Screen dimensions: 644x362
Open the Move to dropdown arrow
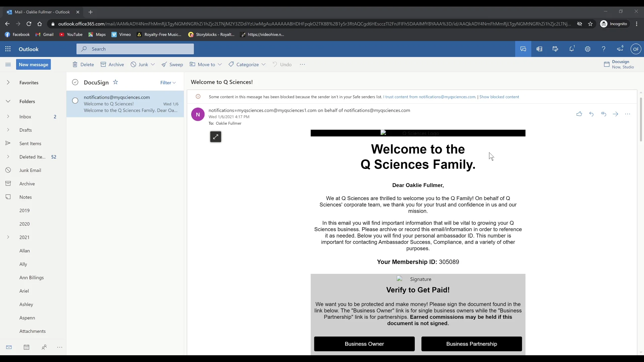pyautogui.click(x=220, y=64)
